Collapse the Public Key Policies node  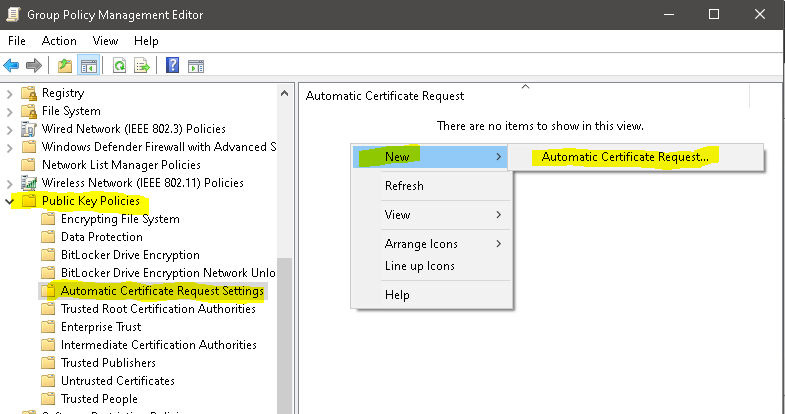11,201
